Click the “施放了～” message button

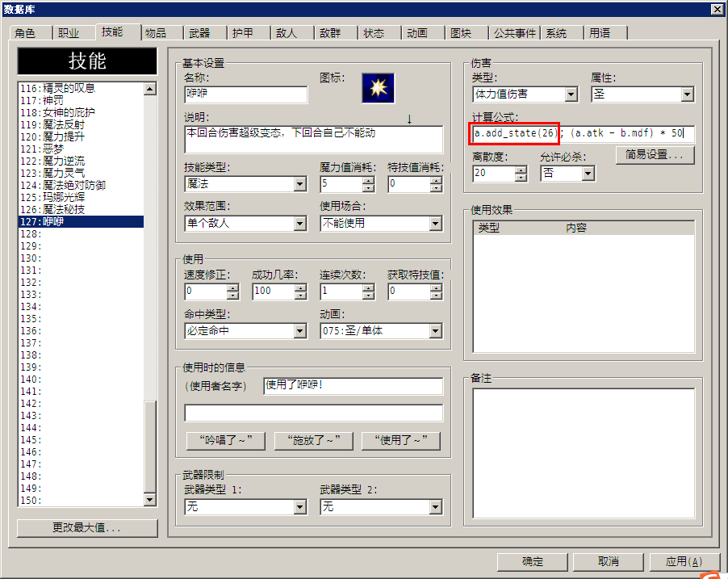point(314,441)
